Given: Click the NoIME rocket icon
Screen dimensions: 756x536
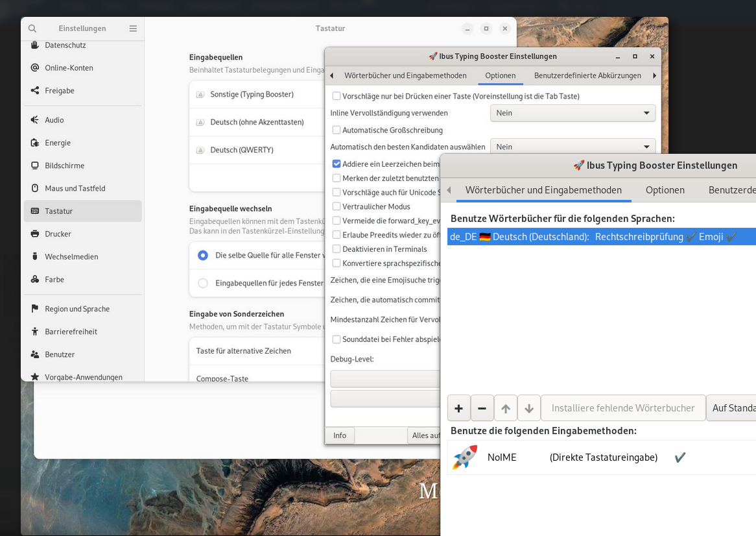Looking at the screenshot, I should (465, 457).
